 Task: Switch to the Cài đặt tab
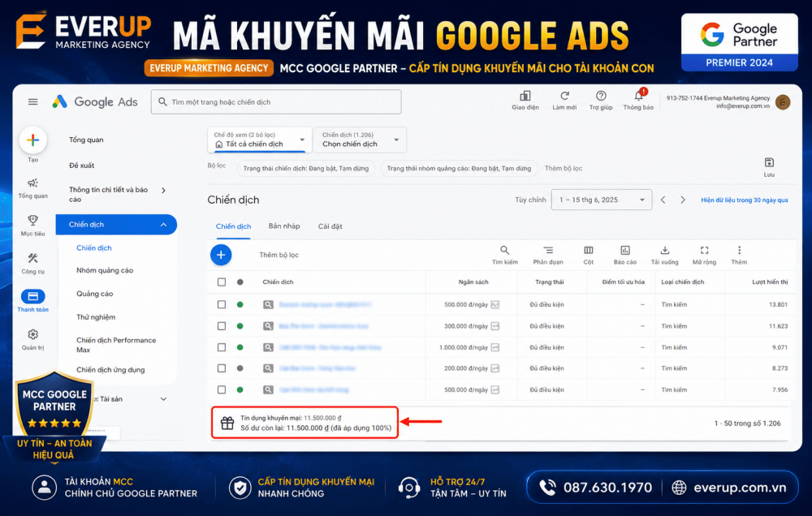tap(330, 226)
